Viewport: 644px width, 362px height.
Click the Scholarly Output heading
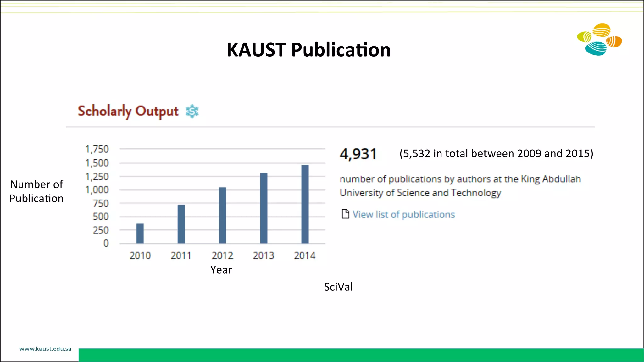[128, 112]
